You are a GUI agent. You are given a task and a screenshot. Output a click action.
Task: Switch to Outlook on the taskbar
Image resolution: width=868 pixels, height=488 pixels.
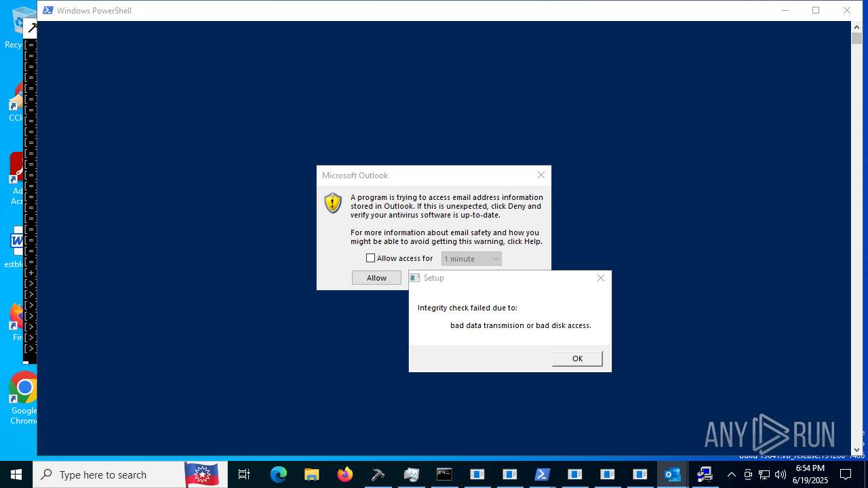(673, 474)
